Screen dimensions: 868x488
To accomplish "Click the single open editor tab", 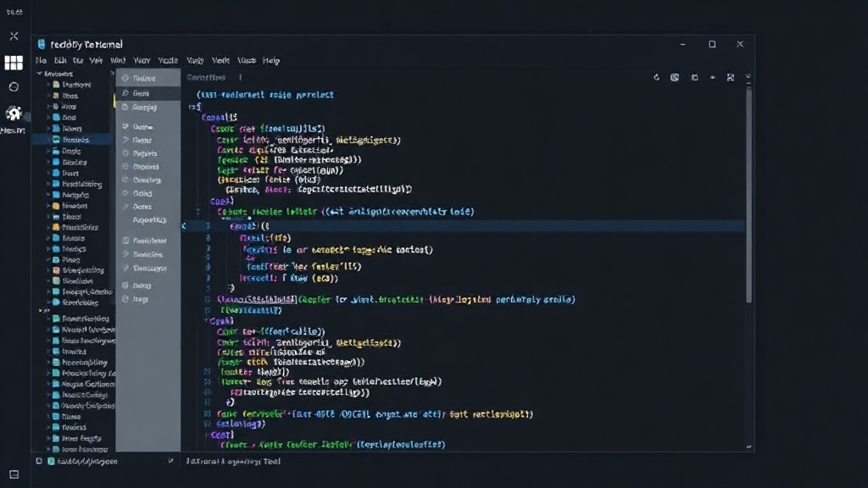I will tap(206, 77).
